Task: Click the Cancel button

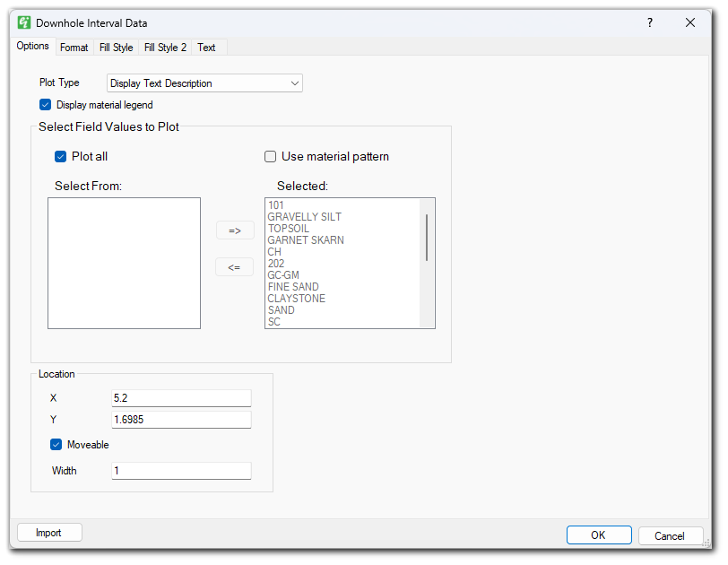Action: point(670,535)
